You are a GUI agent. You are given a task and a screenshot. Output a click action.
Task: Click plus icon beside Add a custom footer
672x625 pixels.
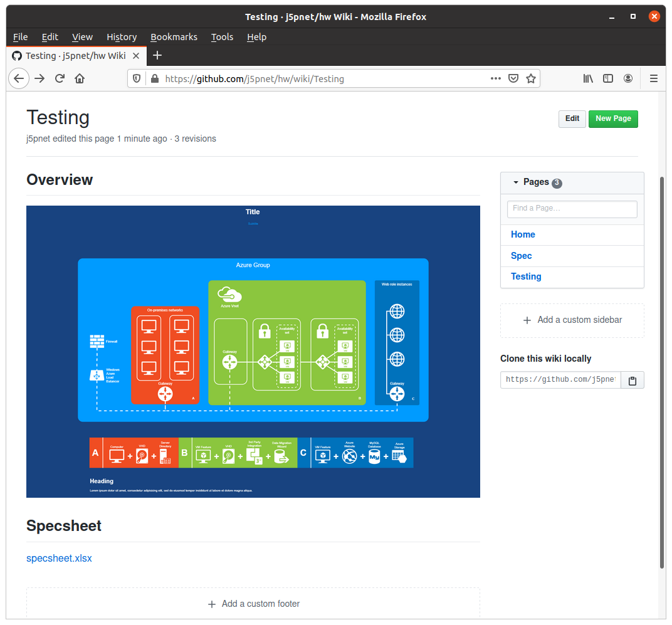coord(212,604)
